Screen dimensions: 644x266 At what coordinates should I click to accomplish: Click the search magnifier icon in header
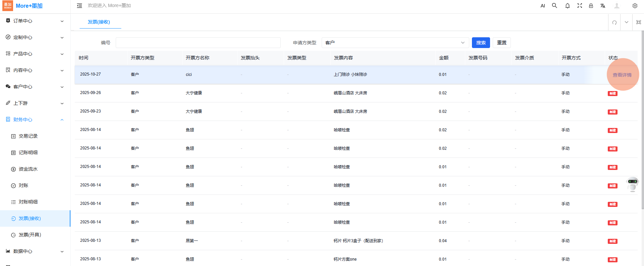click(x=554, y=6)
